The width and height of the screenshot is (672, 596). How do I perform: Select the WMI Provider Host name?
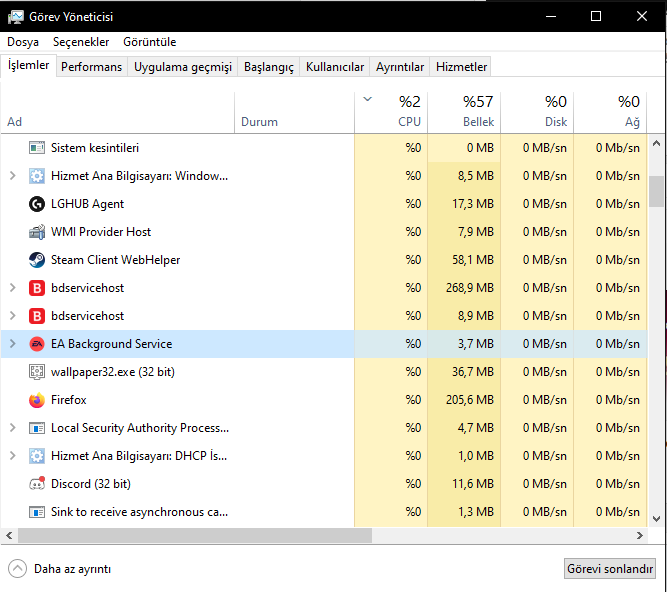(101, 232)
